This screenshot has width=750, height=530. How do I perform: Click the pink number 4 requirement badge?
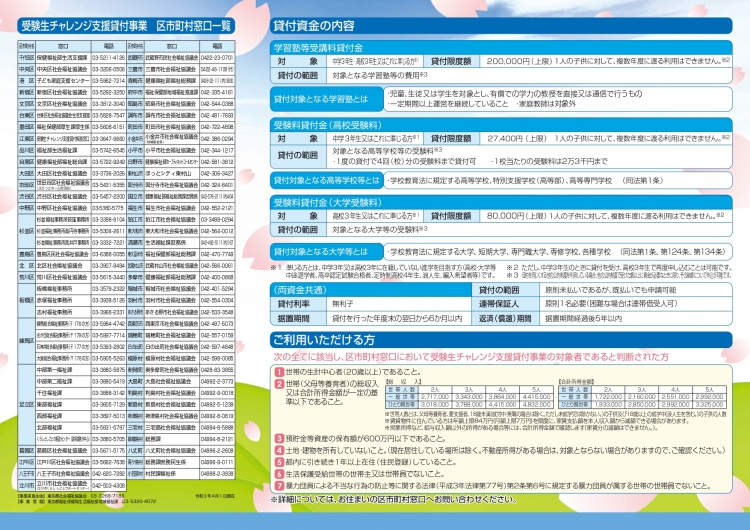pyautogui.click(x=278, y=450)
